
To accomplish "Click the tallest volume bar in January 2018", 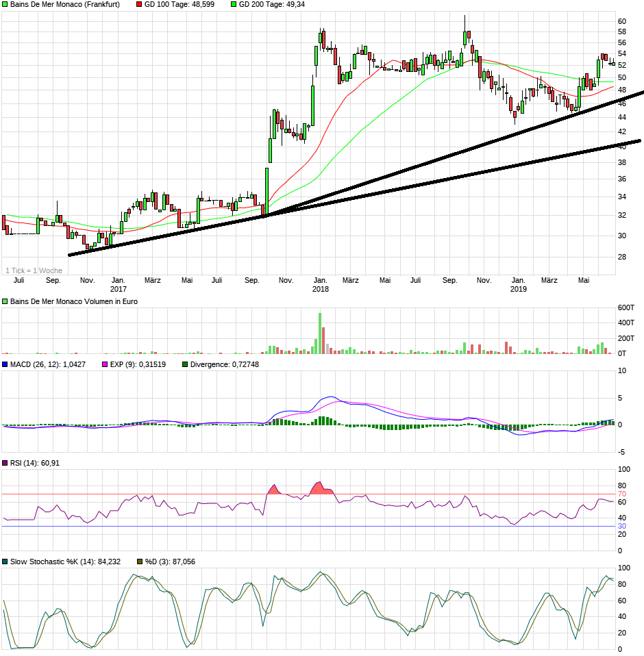I will [x=320, y=333].
